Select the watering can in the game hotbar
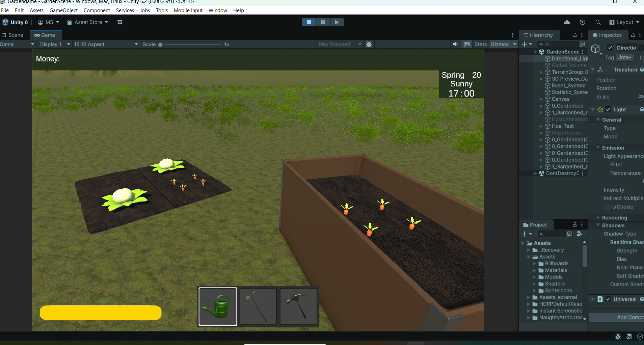 (x=218, y=306)
